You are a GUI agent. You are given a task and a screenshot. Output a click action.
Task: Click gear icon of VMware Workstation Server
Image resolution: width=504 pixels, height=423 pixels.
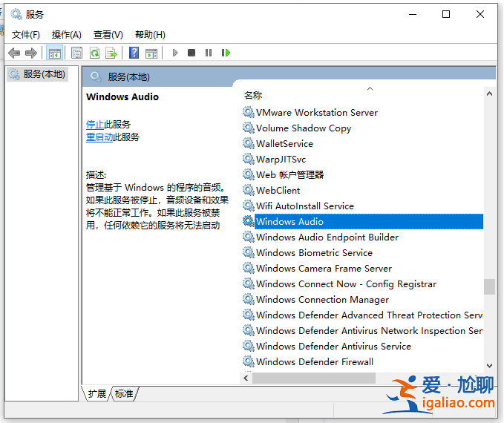click(x=248, y=112)
